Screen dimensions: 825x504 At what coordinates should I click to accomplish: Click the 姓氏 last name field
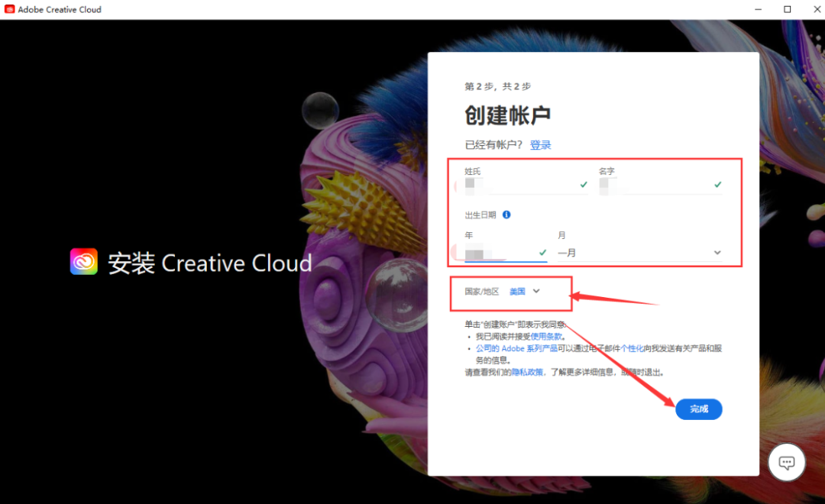tap(526, 185)
